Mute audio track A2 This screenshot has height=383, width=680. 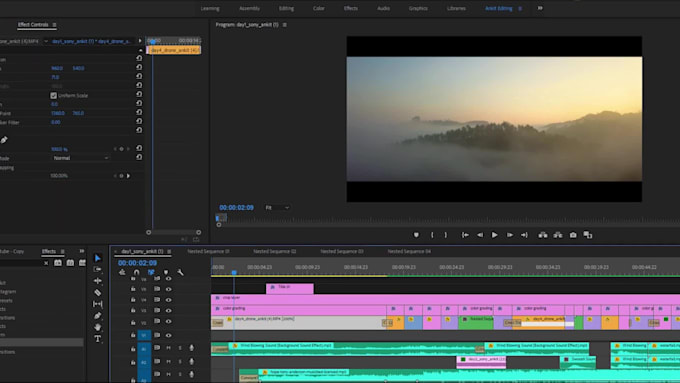coord(168,361)
